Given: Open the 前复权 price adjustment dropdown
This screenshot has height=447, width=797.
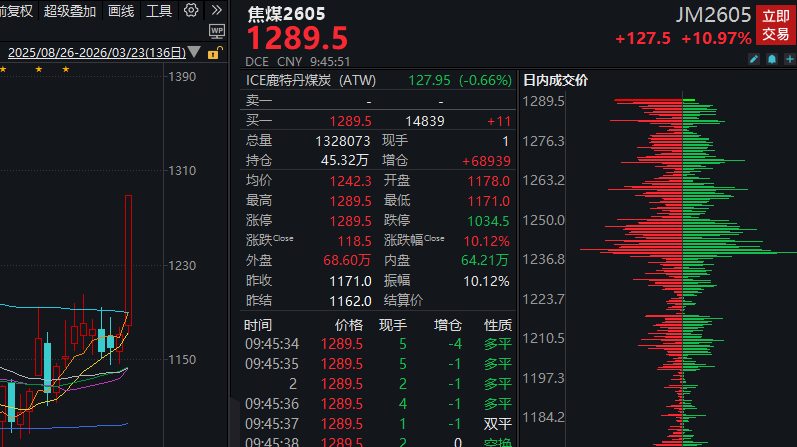Looking at the screenshot, I should point(16,11).
